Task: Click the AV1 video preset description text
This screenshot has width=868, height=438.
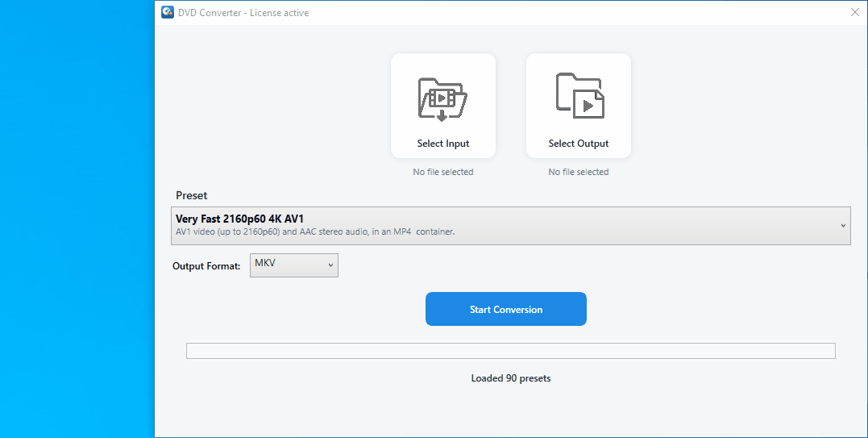Action: (x=314, y=232)
